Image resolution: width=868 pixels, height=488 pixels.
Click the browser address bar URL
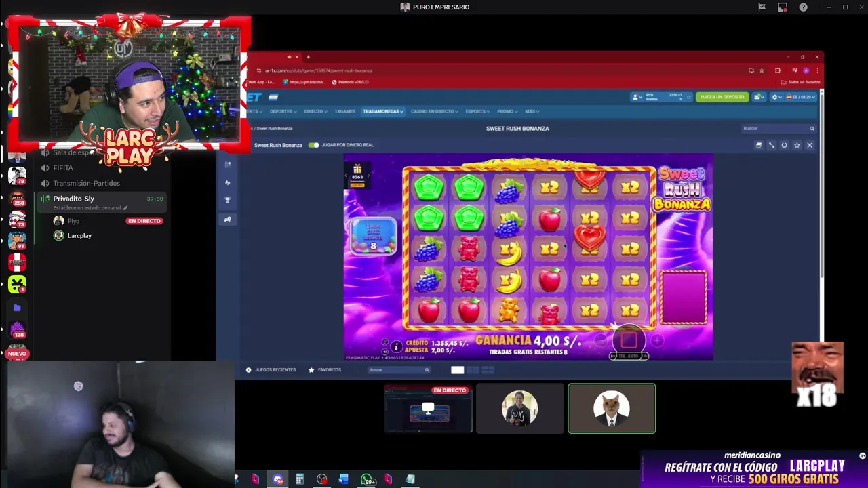coord(319,70)
